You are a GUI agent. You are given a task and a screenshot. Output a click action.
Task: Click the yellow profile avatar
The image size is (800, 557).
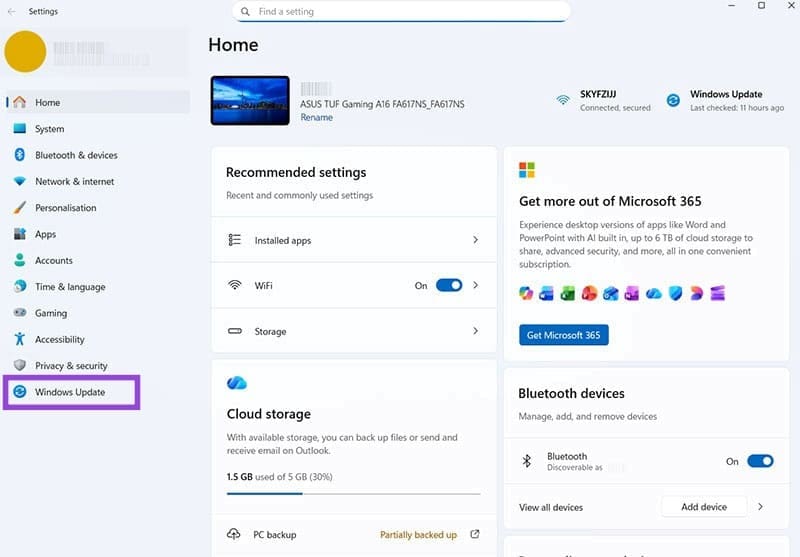click(25, 52)
